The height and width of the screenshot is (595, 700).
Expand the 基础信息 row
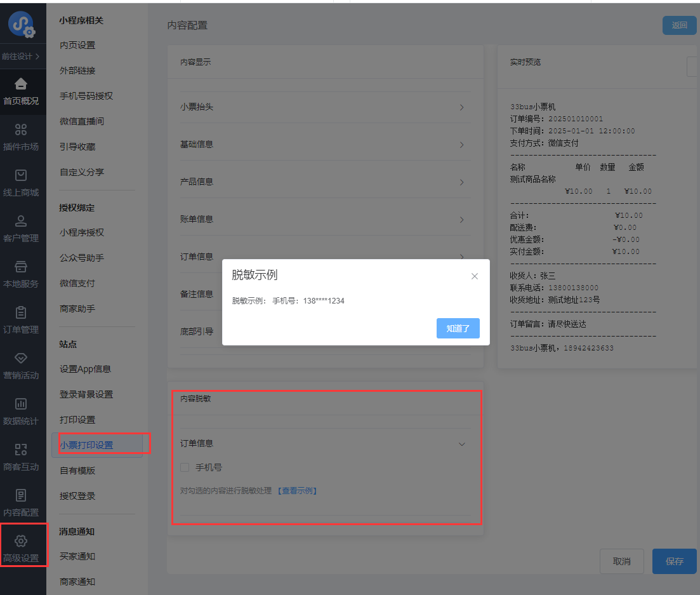click(461, 145)
